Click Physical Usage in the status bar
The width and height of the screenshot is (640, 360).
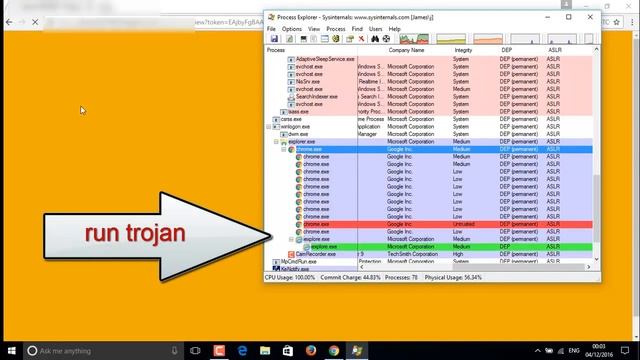click(453, 278)
